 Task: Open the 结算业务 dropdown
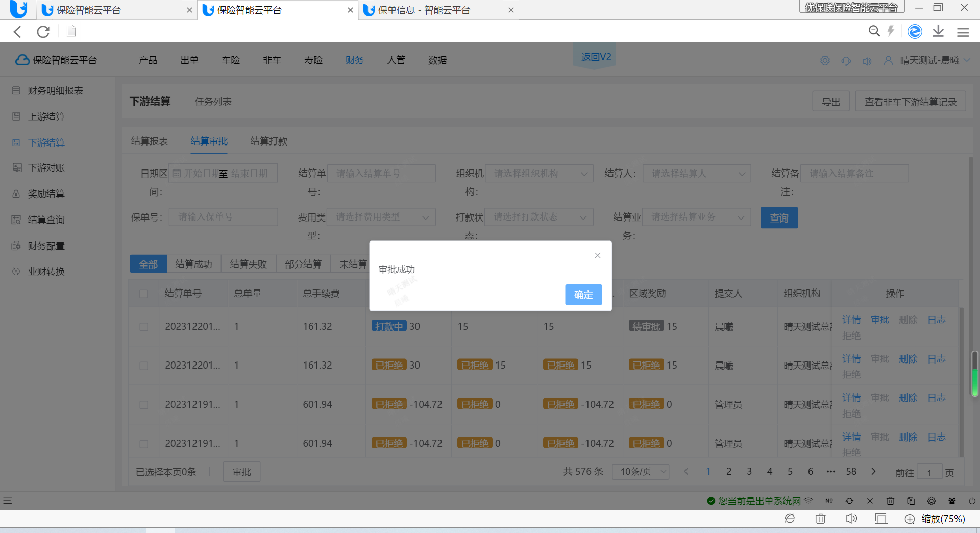tap(697, 217)
